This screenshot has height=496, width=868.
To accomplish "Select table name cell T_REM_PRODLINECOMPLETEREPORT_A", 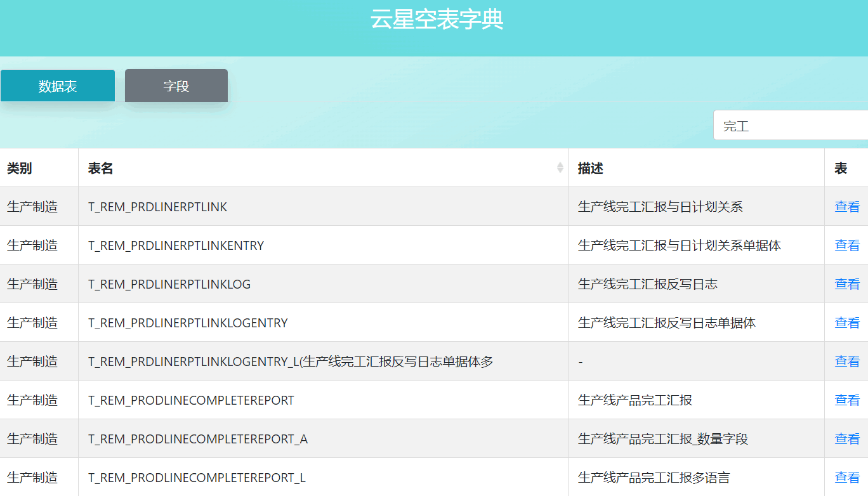I will (198, 439).
